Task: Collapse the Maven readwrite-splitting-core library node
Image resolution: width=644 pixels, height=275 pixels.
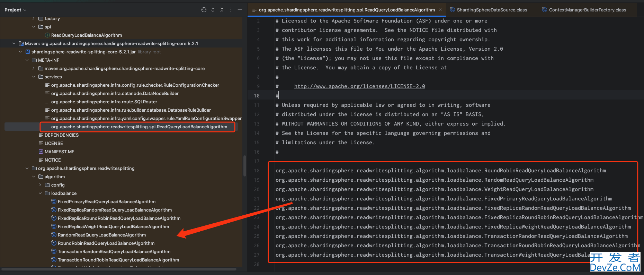Action: [14, 43]
